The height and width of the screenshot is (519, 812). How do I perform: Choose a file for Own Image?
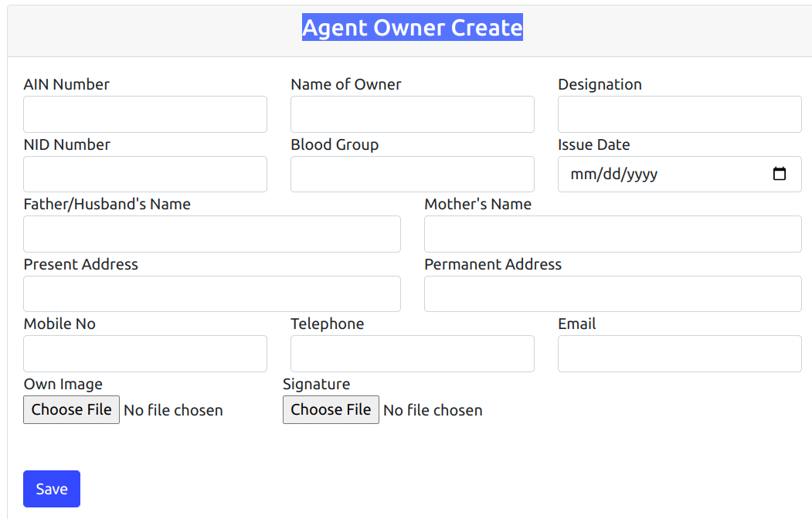(71, 410)
